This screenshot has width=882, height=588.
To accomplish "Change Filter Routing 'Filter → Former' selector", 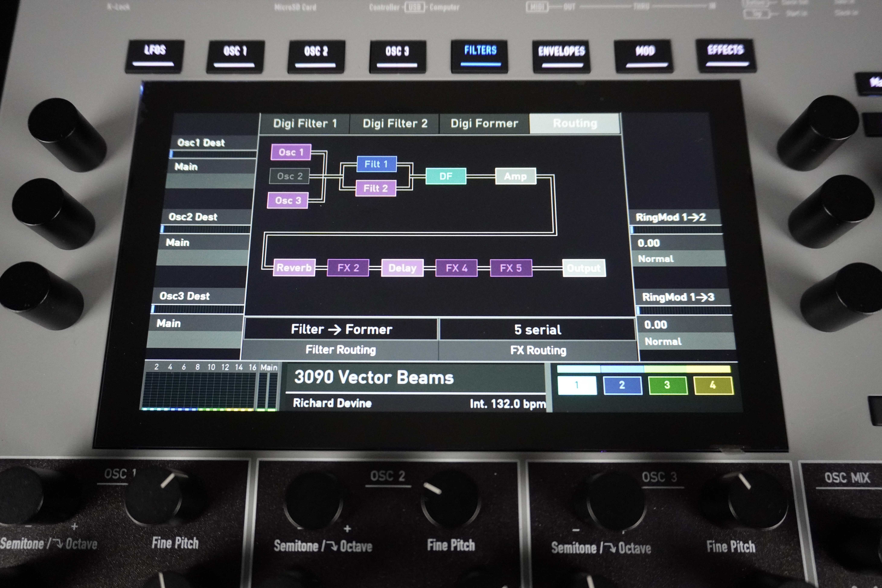I will coord(341,329).
